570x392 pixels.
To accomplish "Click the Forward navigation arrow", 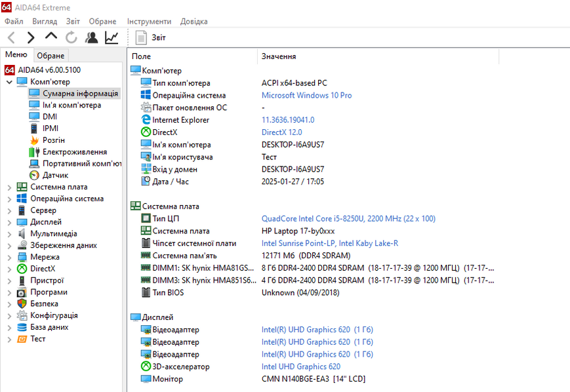I will point(31,37).
